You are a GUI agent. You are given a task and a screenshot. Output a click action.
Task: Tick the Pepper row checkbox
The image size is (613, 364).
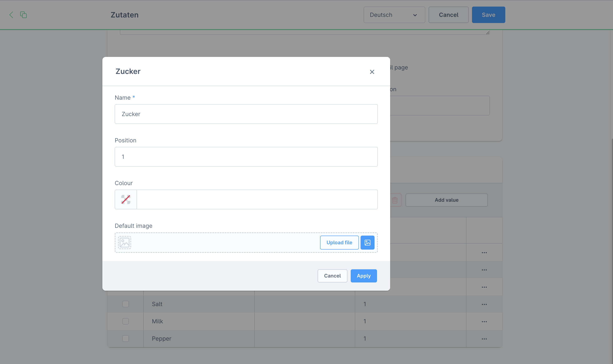[x=126, y=339]
